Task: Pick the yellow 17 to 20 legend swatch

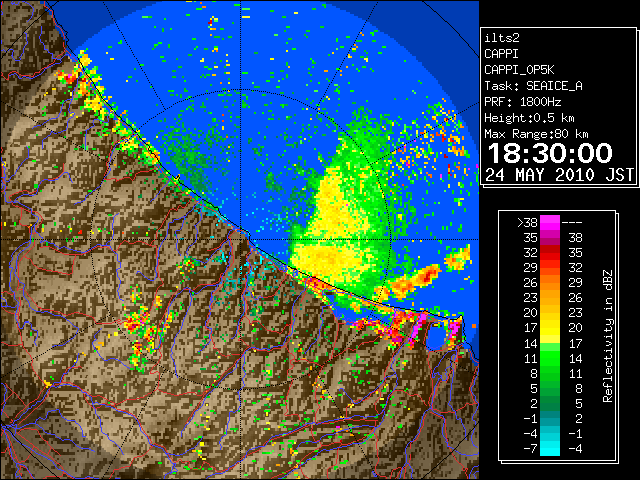Action: tap(550, 328)
